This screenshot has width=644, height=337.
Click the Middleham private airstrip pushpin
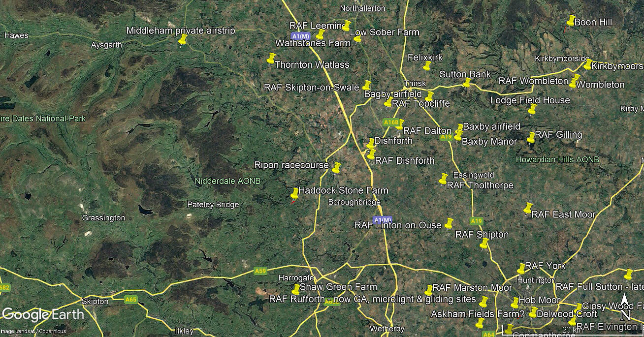click(x=183, y=39)
